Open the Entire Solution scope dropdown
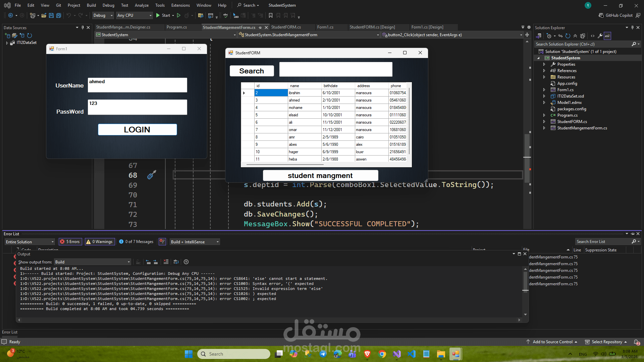The image size is (644, 362). [x=29, y=242]
